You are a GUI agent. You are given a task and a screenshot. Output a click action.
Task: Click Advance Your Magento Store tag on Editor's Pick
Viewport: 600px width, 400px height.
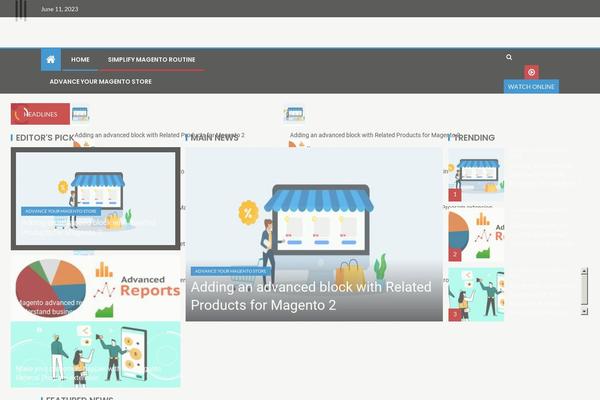click(61, 211)
